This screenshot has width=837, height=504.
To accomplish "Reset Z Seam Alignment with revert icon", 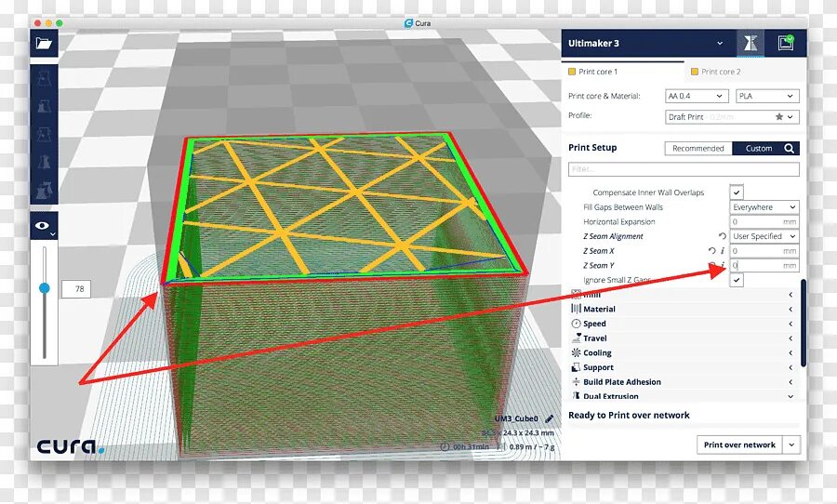I will (x=723, y=236).
